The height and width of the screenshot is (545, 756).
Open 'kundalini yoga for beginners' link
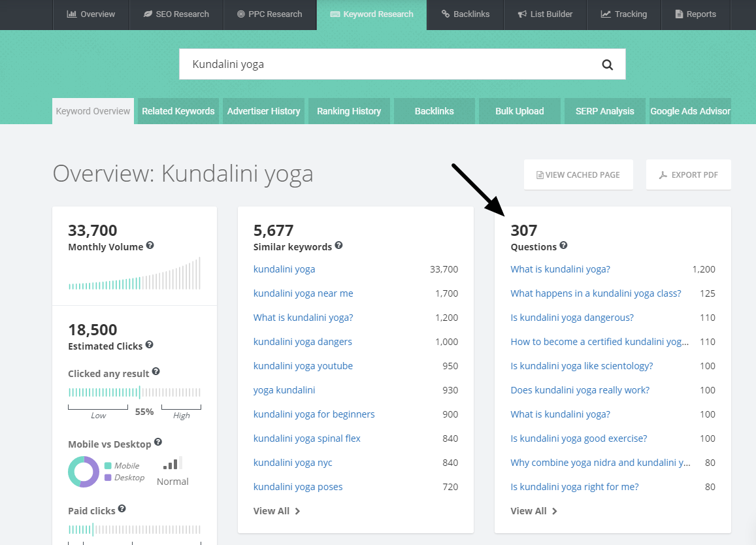pos(314,414)
